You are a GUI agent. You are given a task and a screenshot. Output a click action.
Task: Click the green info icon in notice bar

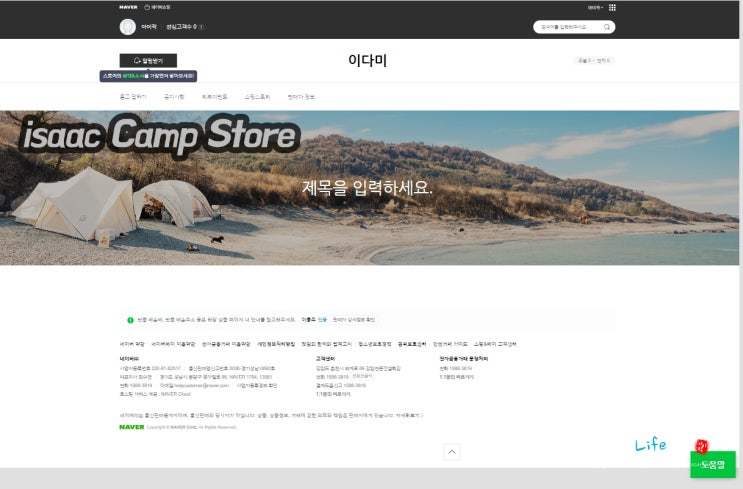click(130, 320)
